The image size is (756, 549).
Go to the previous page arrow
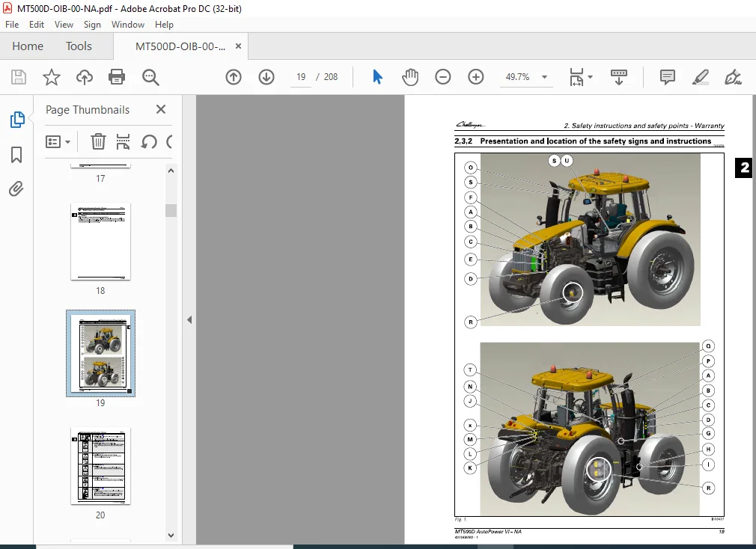tap(234, 77)
